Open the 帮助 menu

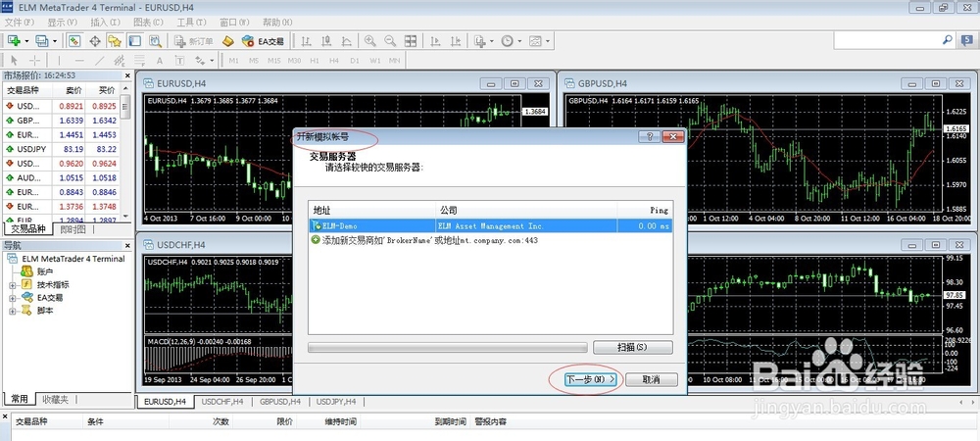point(277,22)
